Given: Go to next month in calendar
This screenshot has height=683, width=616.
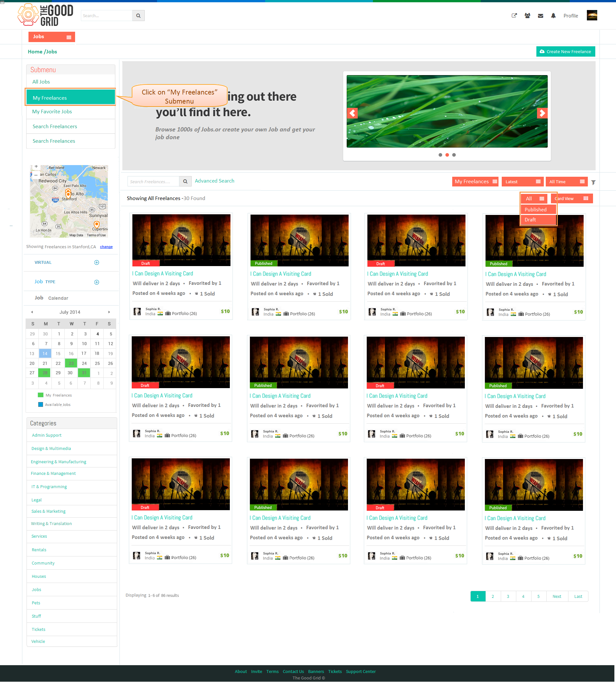Looking at the screenshot, I should [x=109, y=312].
